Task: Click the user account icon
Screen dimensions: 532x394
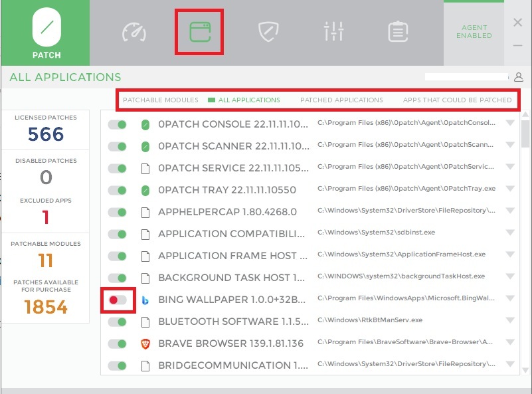Action: click(x=519, y=78)
